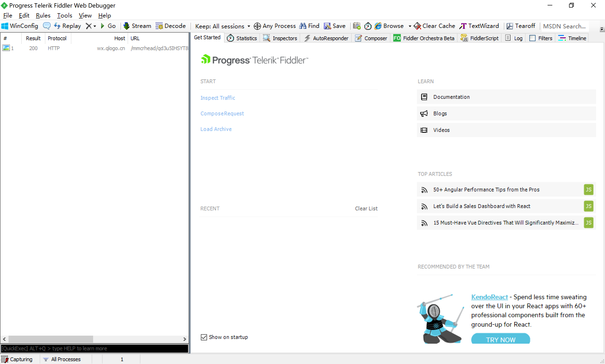
Task: Click the QuickExec command box
Action: click(x=95, y=349)
